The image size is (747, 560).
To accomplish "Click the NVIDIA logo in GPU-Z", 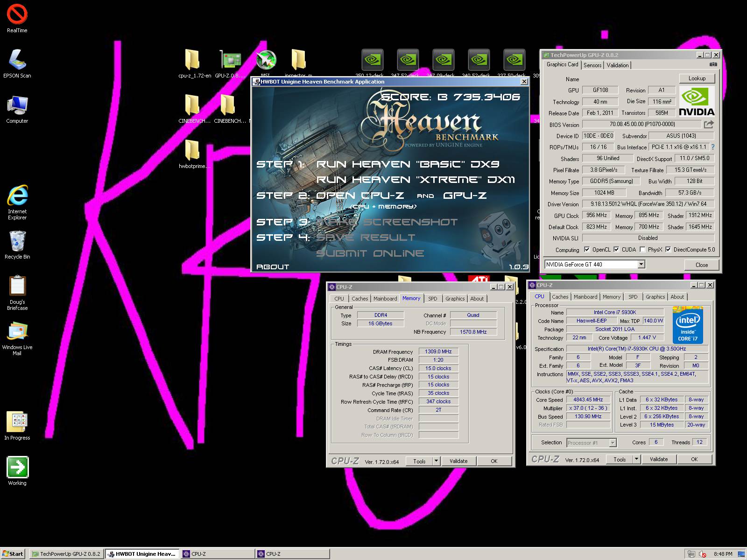I will point(697,101).
